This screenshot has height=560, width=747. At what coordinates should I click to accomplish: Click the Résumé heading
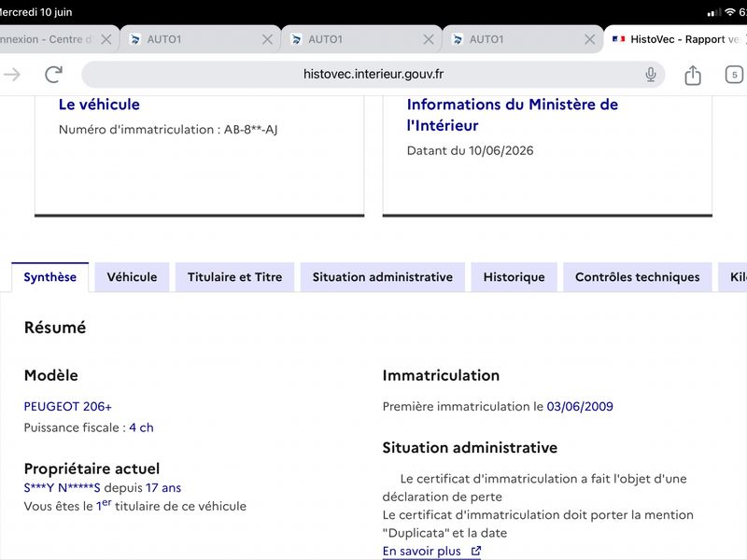[55, 328]
